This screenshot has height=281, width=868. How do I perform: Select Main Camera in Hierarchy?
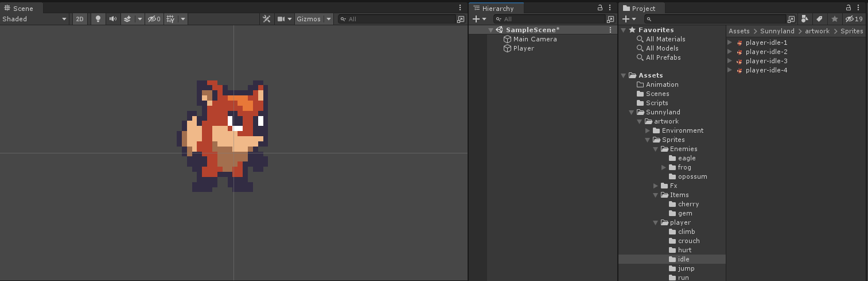530,39
